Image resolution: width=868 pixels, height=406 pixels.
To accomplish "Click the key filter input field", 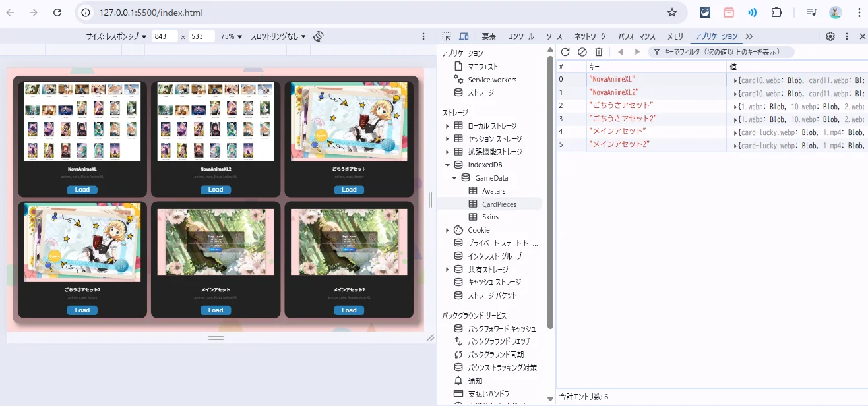I will pyautogui.click(x=722, y=52).
